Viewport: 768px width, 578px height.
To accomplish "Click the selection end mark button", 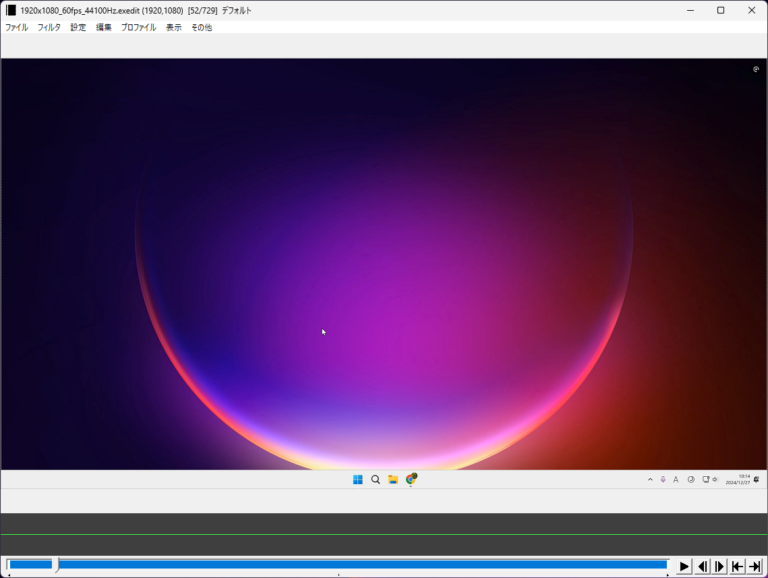I will (x=755, y=566).
